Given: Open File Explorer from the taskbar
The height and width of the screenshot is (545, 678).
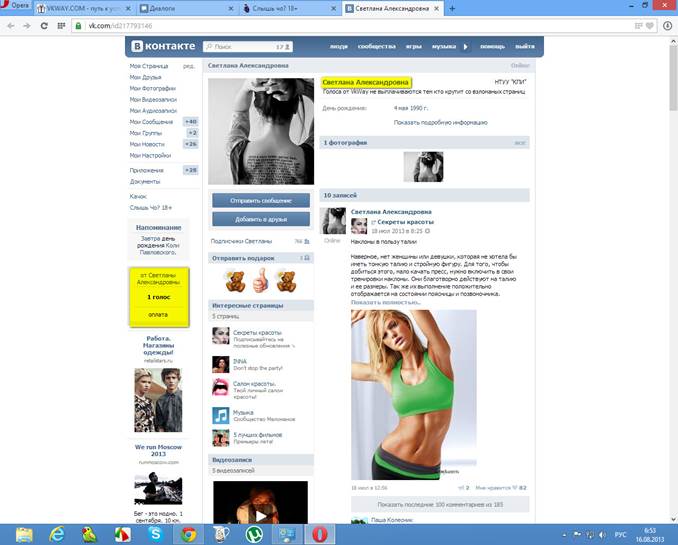Looking at the screenshot, I should coord(24,535).
